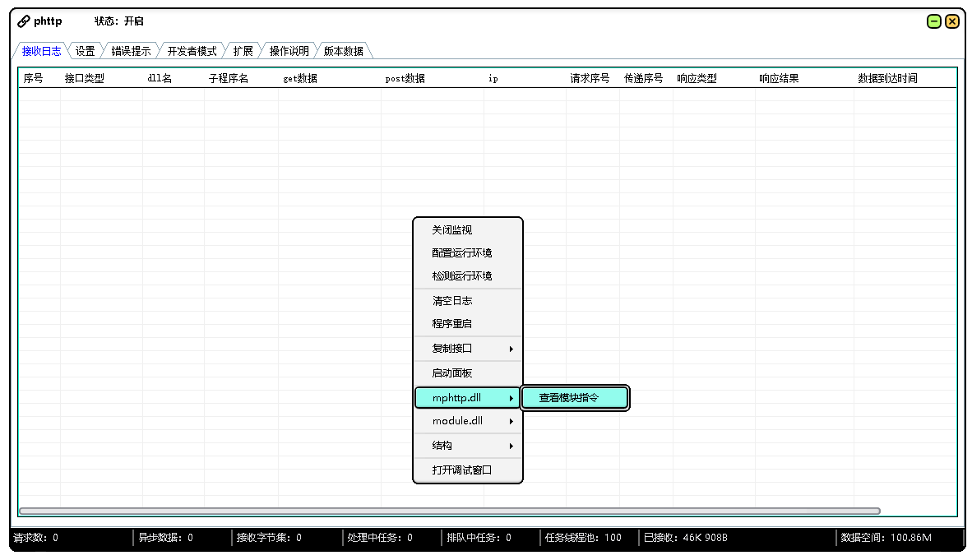Switch to the 错误提示 tab
This screenshot has height=560, width=972.
(x=132, y=50)
